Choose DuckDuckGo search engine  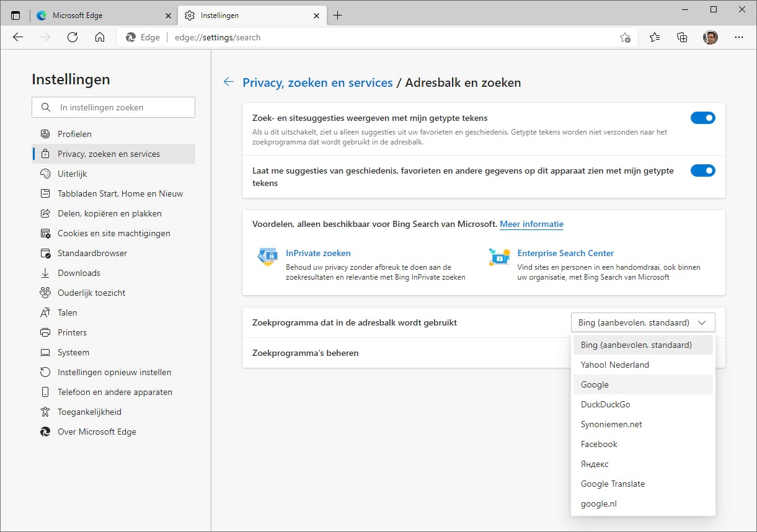(643, 404)
